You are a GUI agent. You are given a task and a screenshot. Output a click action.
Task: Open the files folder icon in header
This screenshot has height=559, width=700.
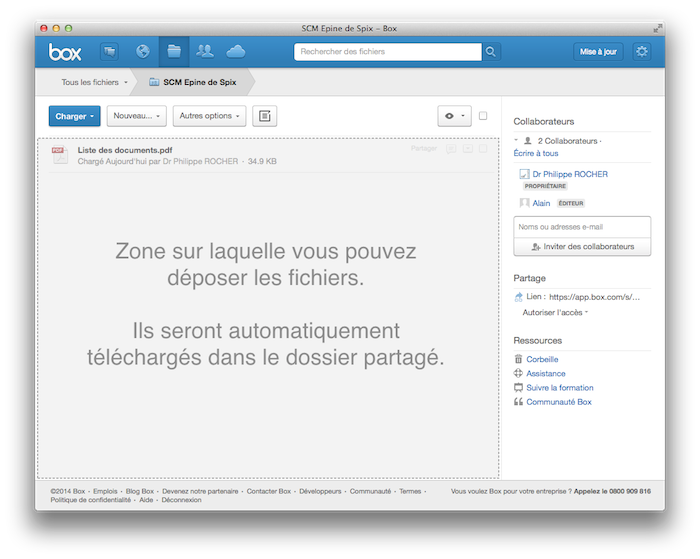click(174, 52)
